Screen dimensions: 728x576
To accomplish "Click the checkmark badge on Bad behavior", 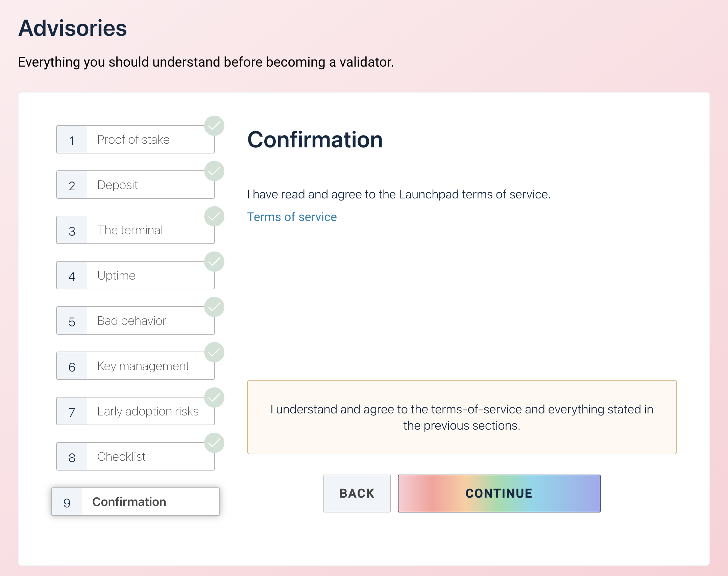I will pyautogui.click(x=214, y=307).
